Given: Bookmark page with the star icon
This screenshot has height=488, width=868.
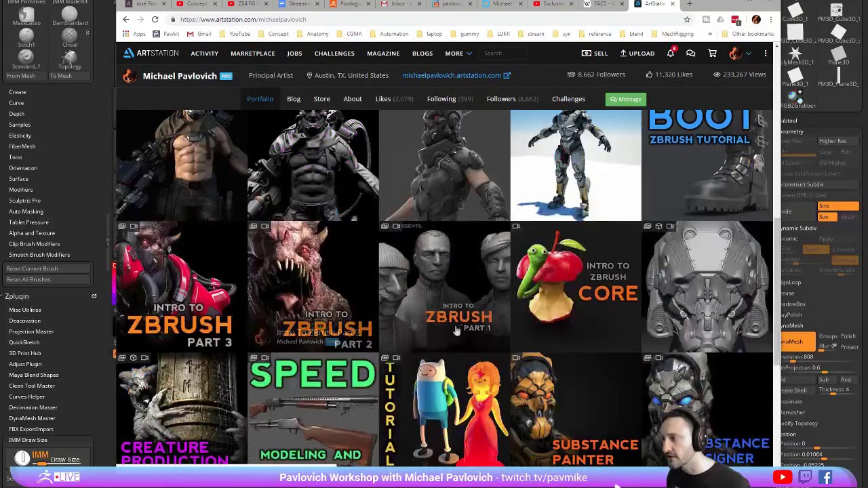Looking at the screenshot, I should click(687, 20).
